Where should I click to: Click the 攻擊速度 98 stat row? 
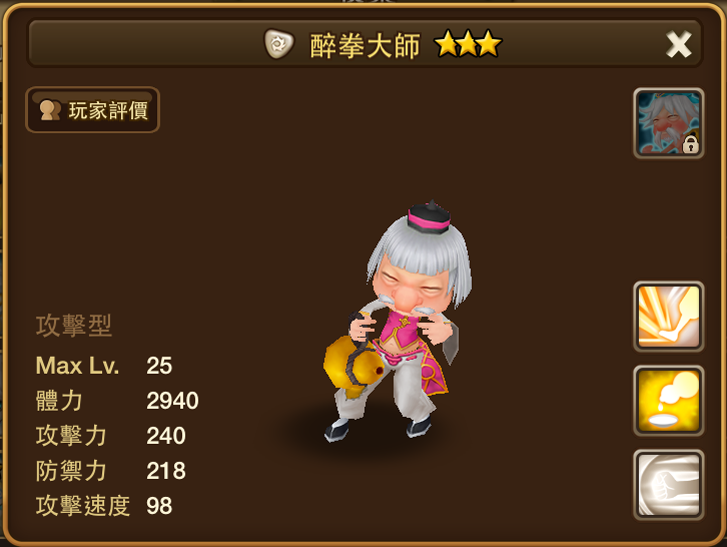point(104,506)
